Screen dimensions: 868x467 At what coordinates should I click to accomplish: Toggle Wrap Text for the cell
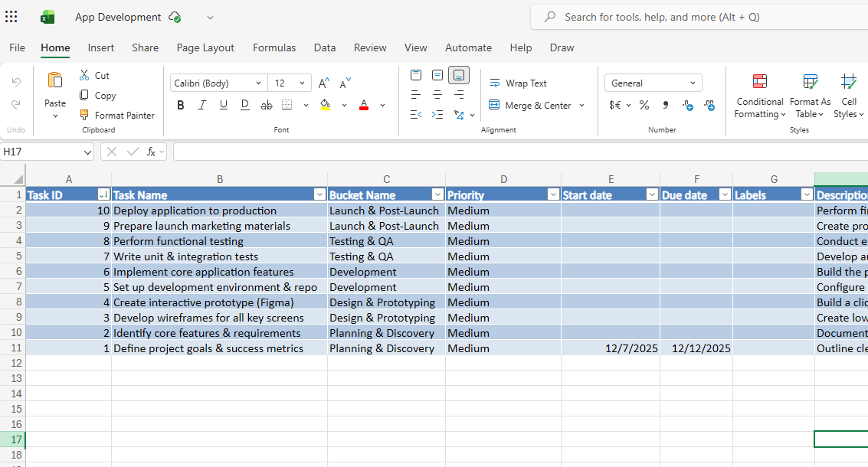pos(518,83)
